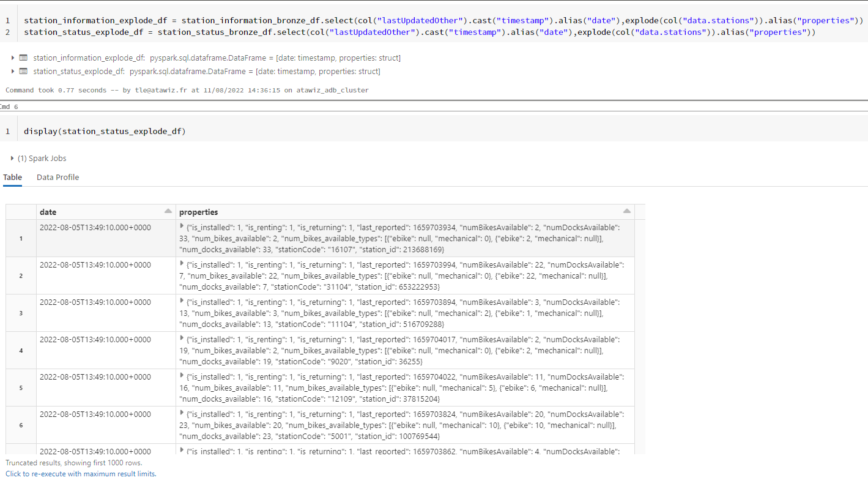Select the date cell in row 4
868x480 pixels.
click(95, 340)
